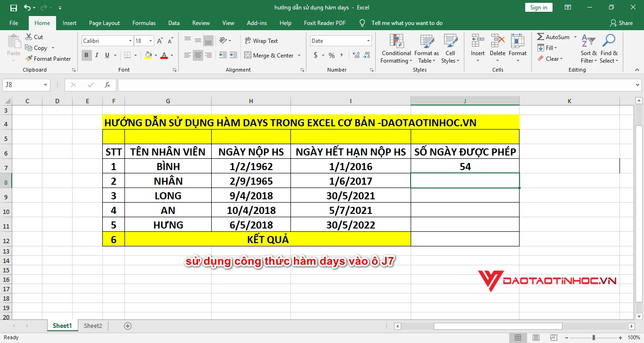Screen dimensions: 644x343
Task: Click Merge & Center button
Action: 269,55
